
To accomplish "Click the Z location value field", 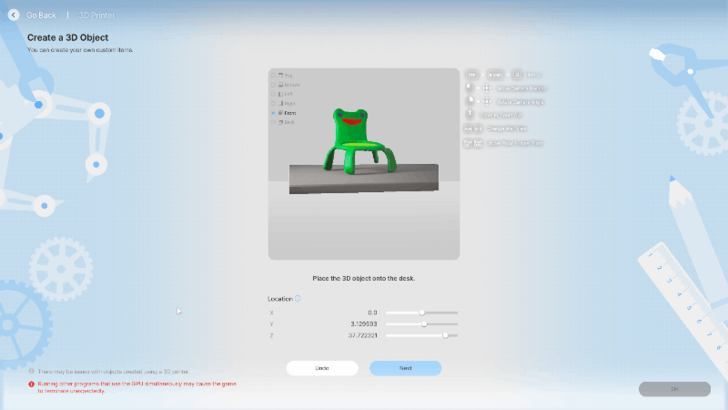I will point(363,335).
